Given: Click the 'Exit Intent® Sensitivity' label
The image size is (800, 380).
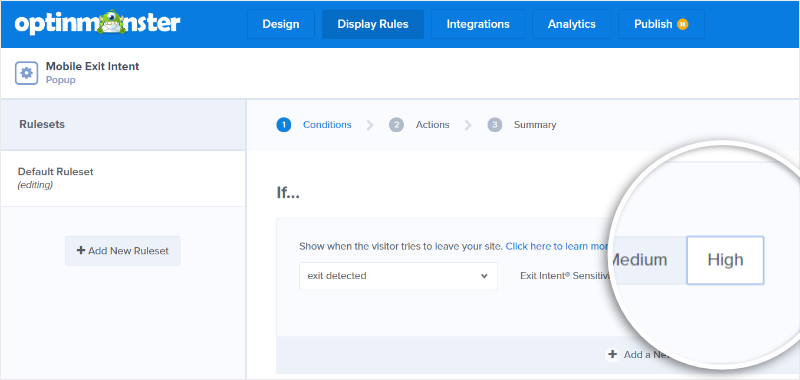Looking at the screenshot, I should pyautogui.click(x=565, y=276).
